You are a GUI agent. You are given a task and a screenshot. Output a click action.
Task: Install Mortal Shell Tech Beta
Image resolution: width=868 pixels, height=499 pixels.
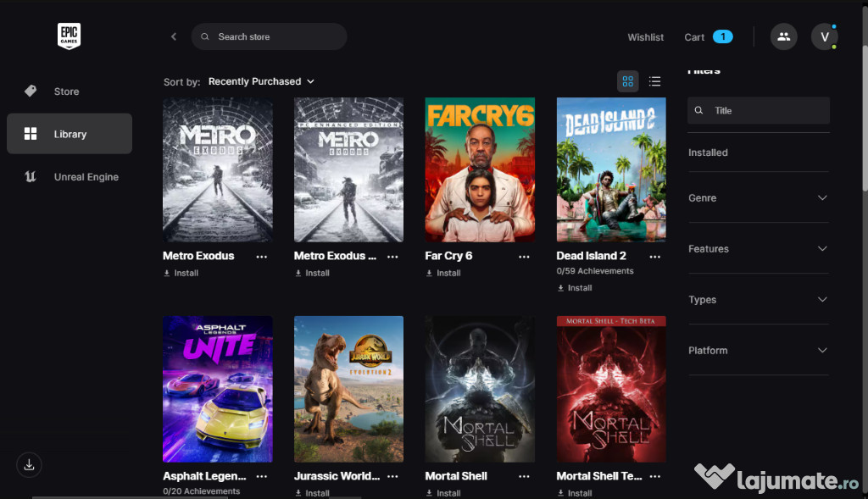click(575, 493)
